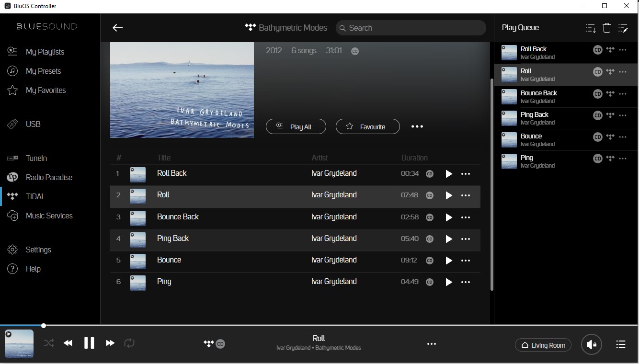The width and height of the screenshot is (639, 364).
Task: Open queue options for Ping Back
Action: (623, 115)
